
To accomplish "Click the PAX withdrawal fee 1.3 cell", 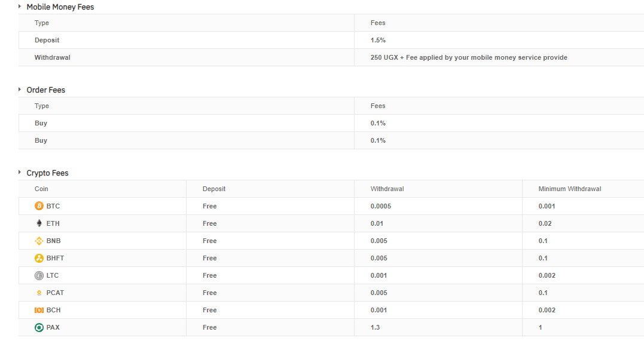I will (438, 327).
